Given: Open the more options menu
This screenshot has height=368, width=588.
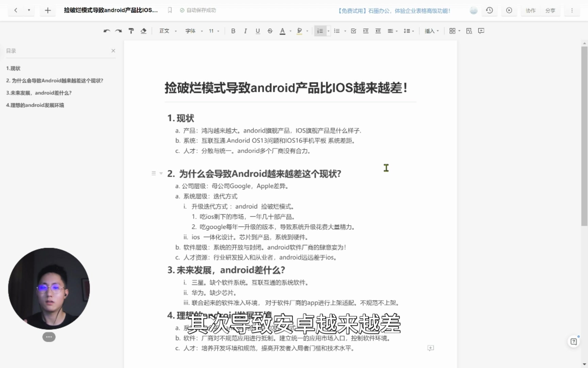Looking at the screenshot, I should click(572, 11).
